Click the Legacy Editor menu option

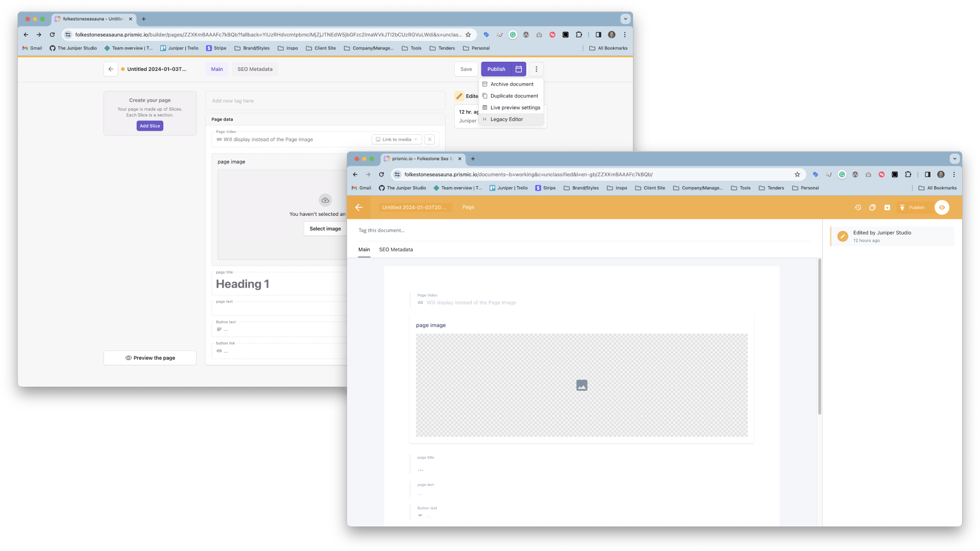(506, 119)
